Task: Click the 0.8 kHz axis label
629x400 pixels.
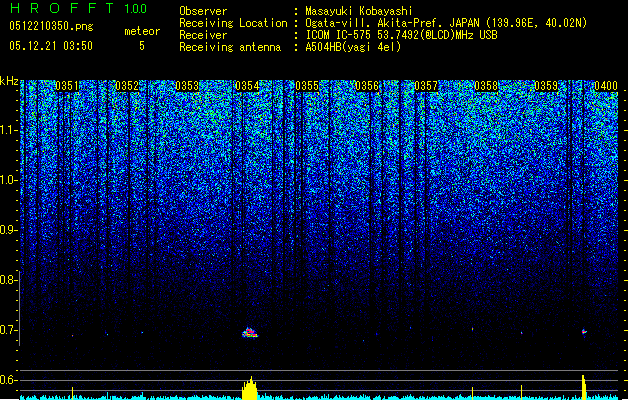Action: 8,280
